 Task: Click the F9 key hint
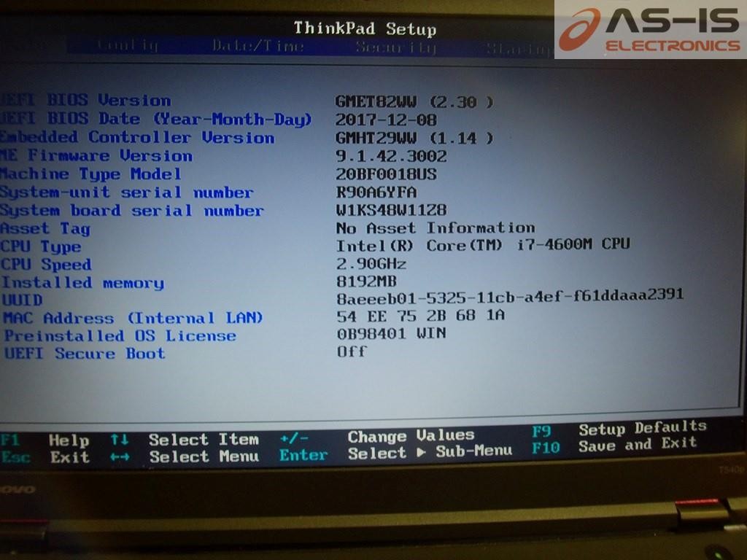click(541, 432)
